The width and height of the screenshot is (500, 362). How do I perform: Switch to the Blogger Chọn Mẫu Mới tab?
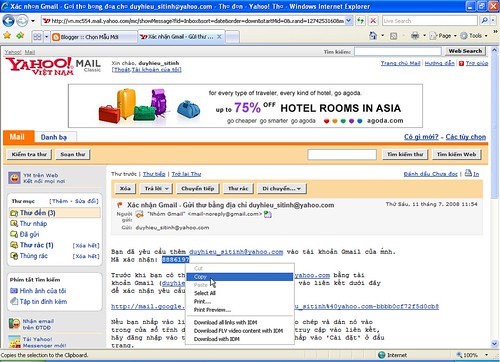[94, 37]
